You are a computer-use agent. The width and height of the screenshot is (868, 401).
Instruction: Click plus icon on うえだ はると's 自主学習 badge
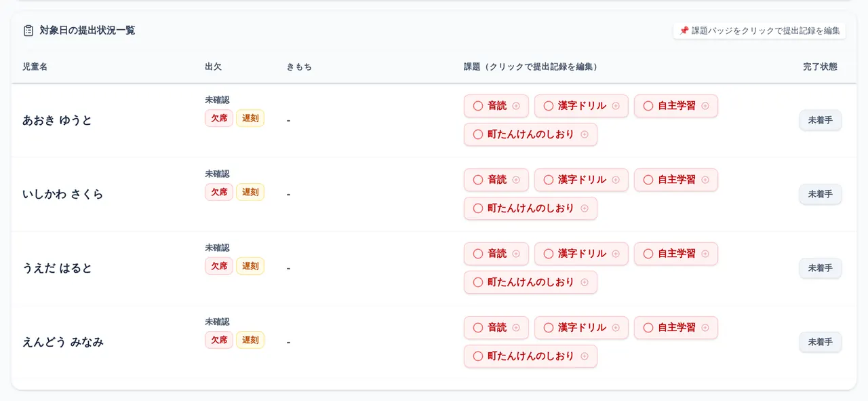tap(705, 254)
